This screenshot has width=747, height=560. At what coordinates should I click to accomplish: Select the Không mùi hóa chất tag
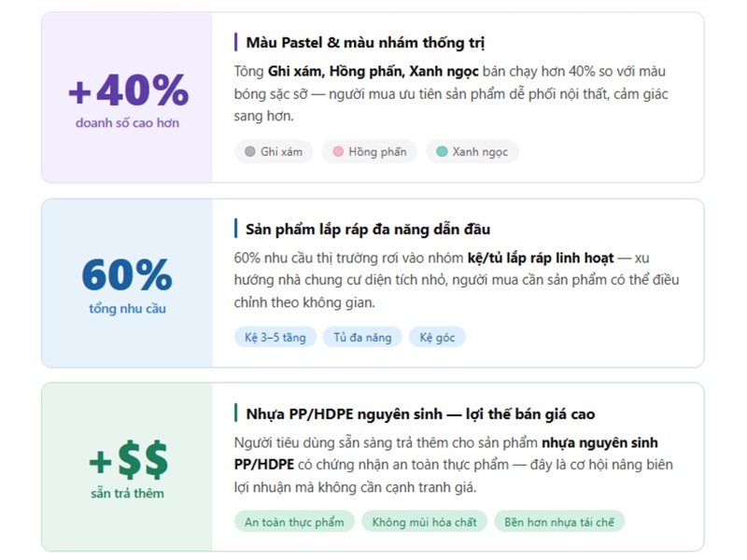[424, 522]
